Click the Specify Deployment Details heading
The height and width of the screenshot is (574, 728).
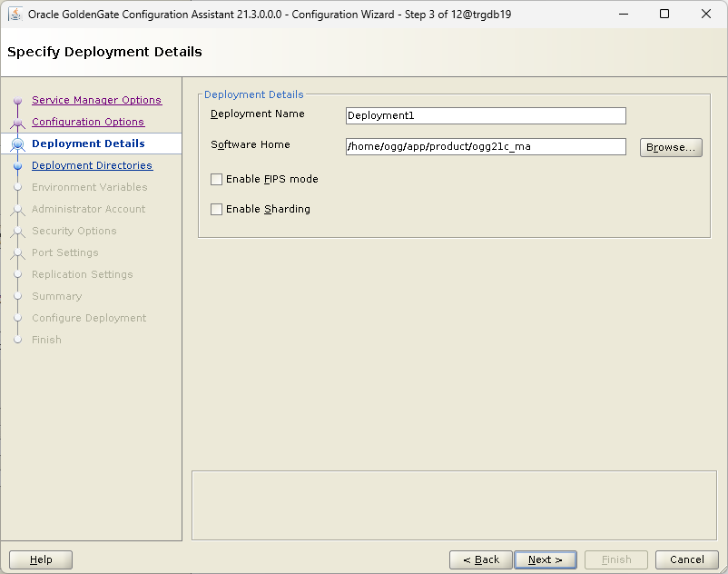[x=105, y=52]
